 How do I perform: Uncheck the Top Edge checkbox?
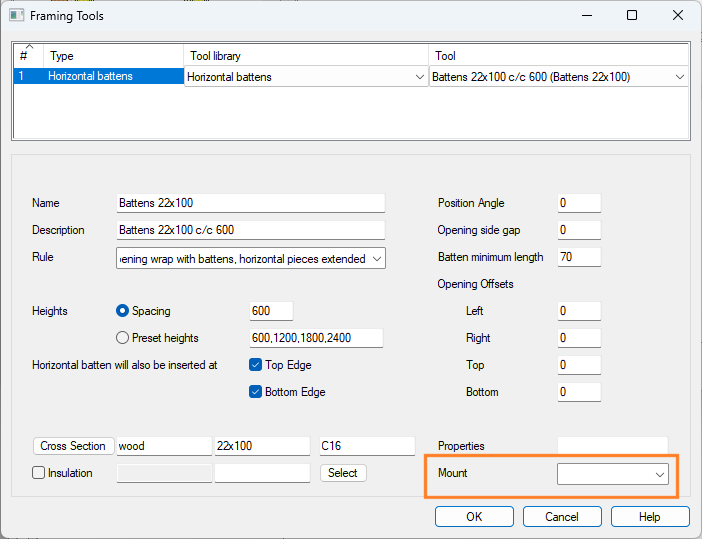[x=256, y=365]
